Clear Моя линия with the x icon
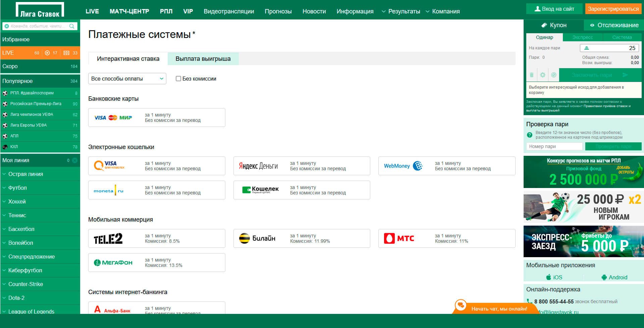This screenshot has height=328, width=644. [75, 160]
